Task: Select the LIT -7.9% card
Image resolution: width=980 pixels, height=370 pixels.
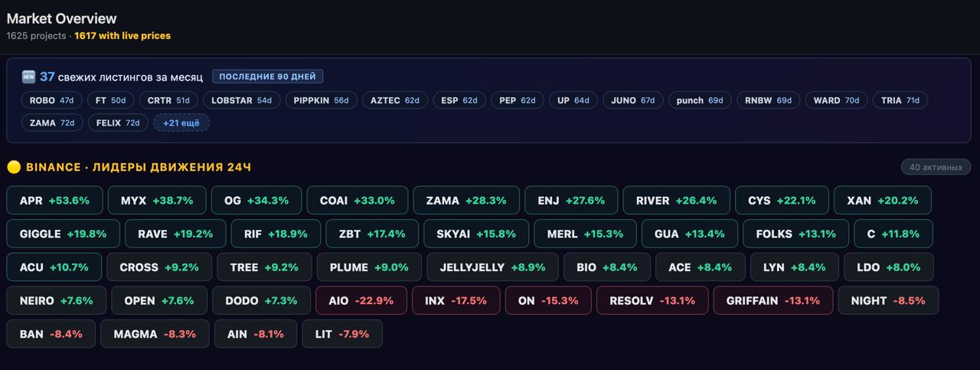Action: (x=342, y=334)
